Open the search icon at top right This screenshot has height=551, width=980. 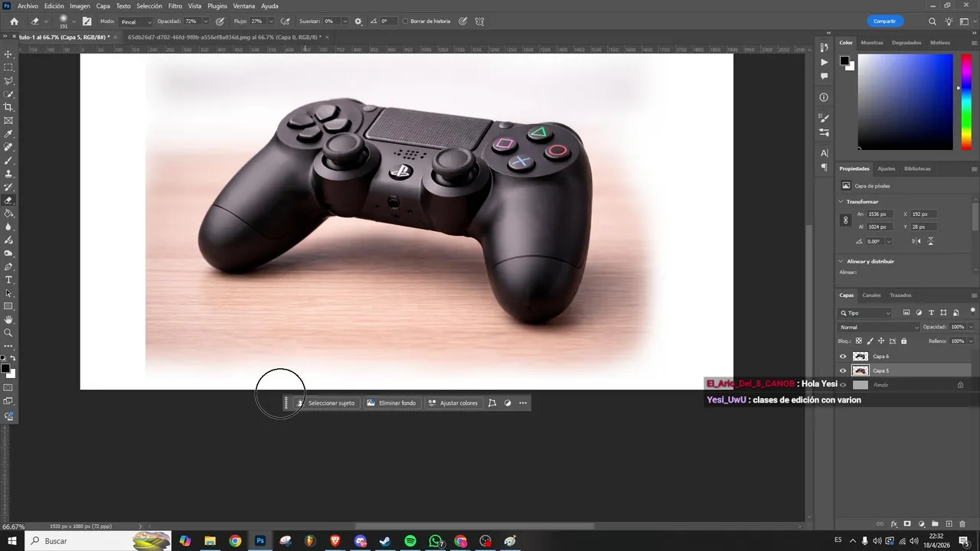tap(932, 21)
